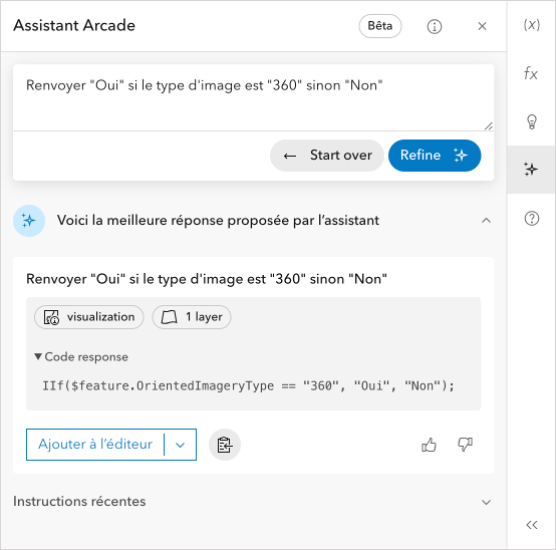The width and height of the screenshot is (556, 550).
Task: Click Ajouter à l'éditeur button
Action: tap(95, 445)
